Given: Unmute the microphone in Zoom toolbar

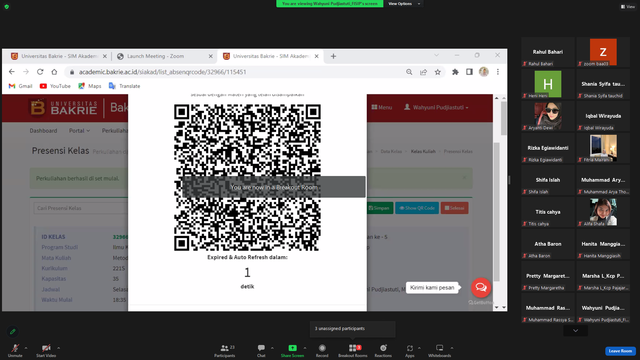Looking at the screenshot, I should click(15, 350).
